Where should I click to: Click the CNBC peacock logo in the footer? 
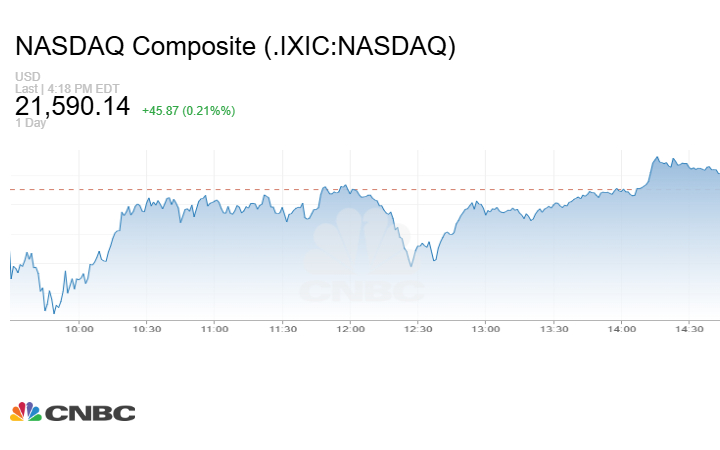pyautogui.click(x=26, y=412)
